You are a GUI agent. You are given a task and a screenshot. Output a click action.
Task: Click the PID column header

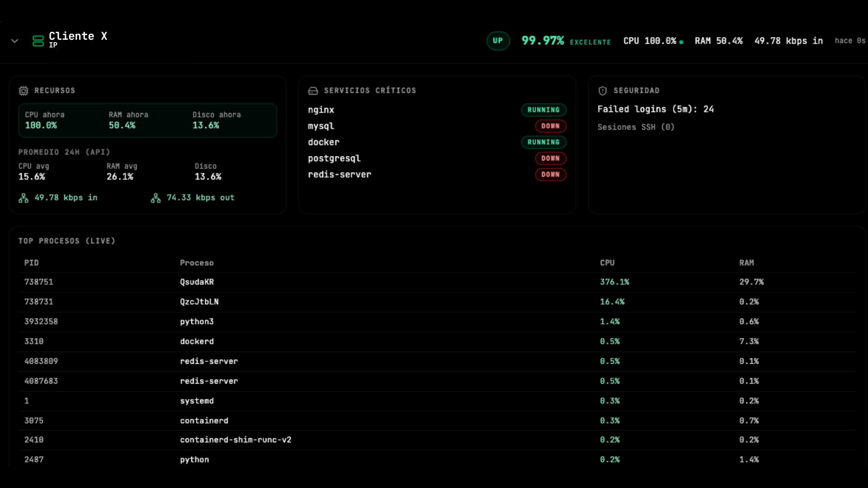(x=31, y=263)
